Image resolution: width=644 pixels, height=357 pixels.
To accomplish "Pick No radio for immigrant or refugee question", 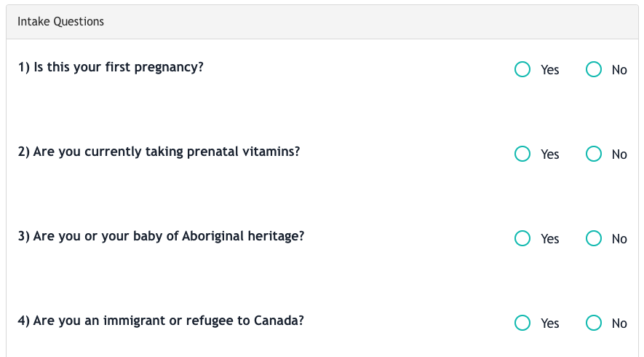I will (x=594, y=323).
